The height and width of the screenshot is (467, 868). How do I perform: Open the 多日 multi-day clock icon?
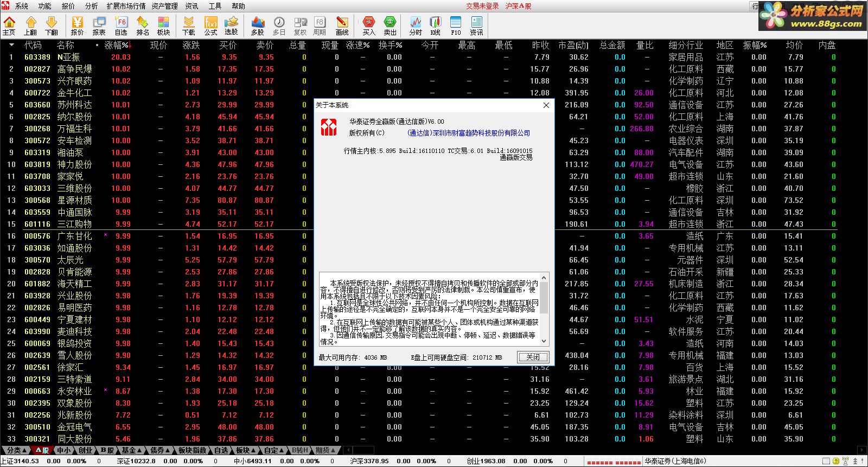click(279, 25)
